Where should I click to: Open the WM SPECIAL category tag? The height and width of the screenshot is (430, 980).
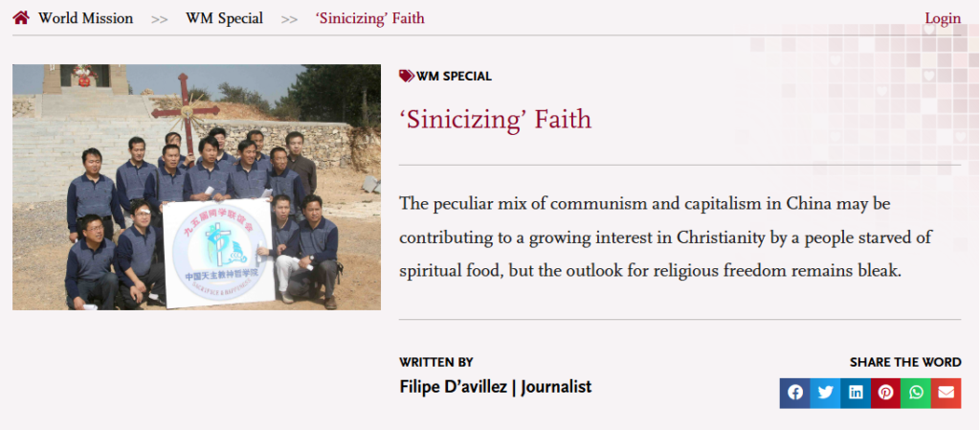[x=455, y=77]
